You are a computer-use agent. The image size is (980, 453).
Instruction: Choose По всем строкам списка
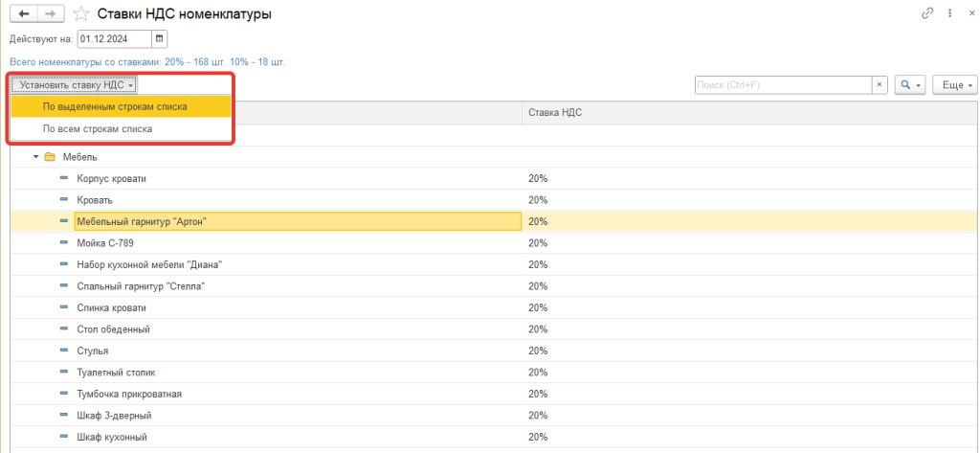point(98,128)
